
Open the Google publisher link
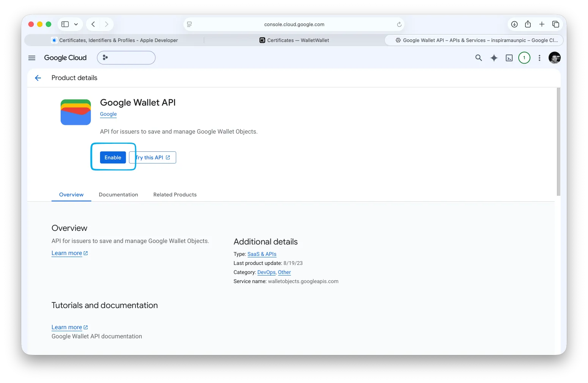[108, 114]
